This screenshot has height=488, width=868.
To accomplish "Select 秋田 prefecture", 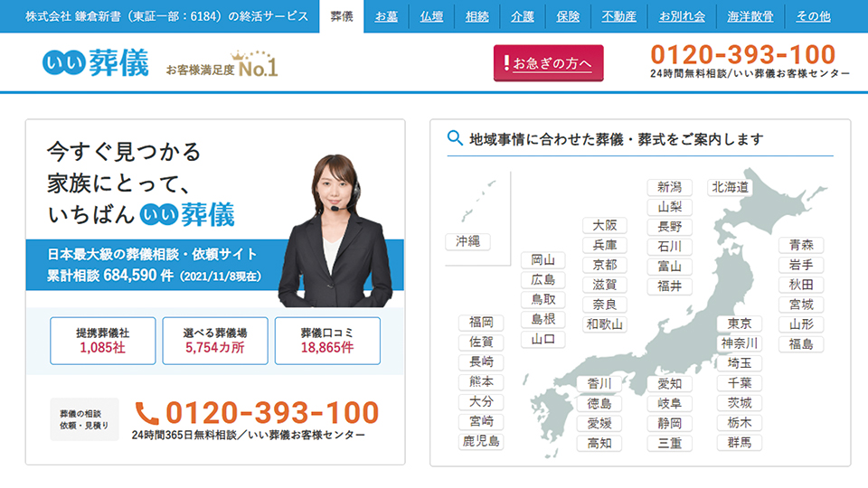I will tap(801, 285).
